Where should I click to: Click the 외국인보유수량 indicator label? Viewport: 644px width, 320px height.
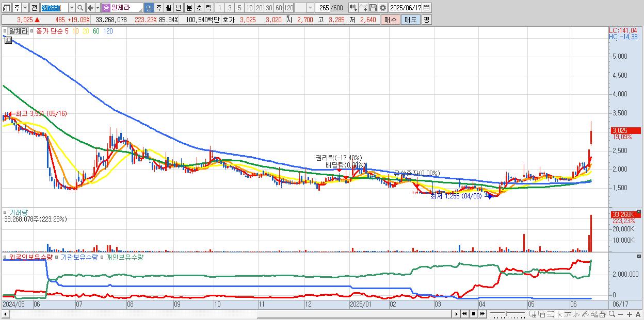point(31,257)
